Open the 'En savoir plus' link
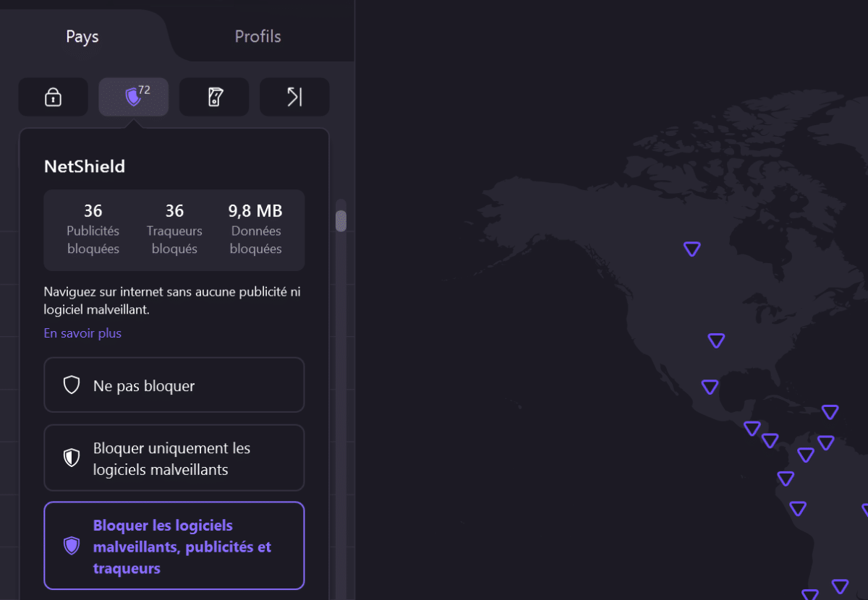This screenshot has width=868, height=600. 82,333
